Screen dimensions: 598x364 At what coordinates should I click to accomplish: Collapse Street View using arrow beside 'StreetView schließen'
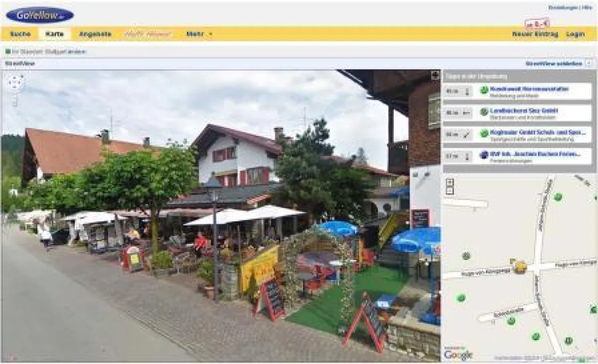[x=589, y=64]
